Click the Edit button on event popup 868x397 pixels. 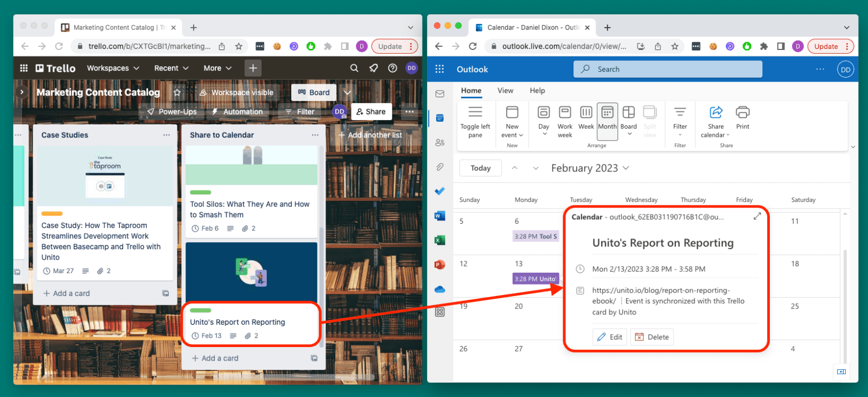point(610,337)
